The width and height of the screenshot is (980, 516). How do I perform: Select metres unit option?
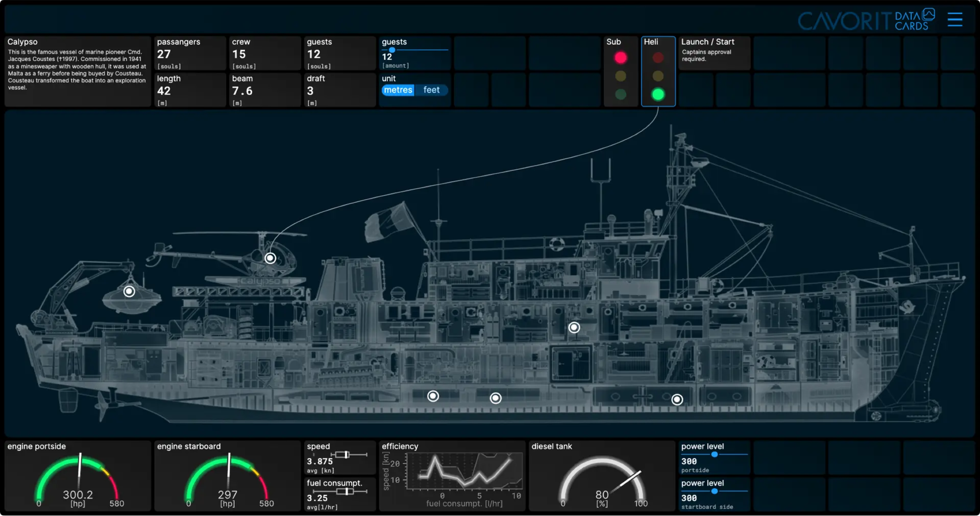click(398, 90)
